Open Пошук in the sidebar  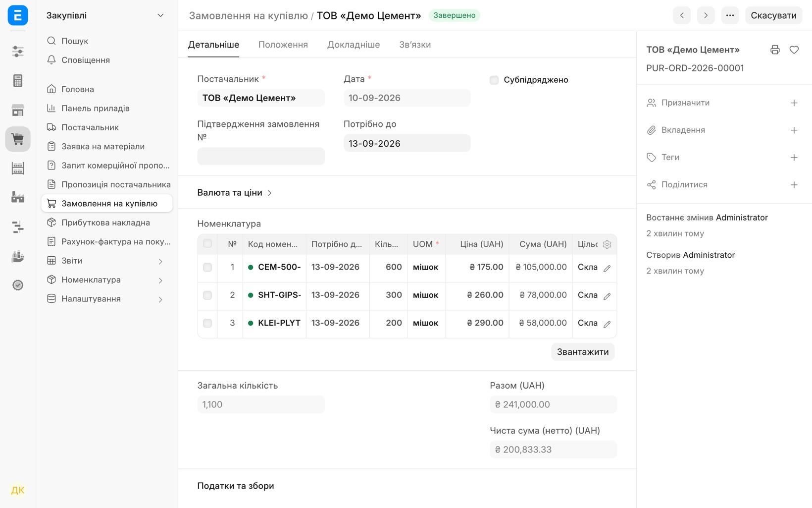click(107, 41)
